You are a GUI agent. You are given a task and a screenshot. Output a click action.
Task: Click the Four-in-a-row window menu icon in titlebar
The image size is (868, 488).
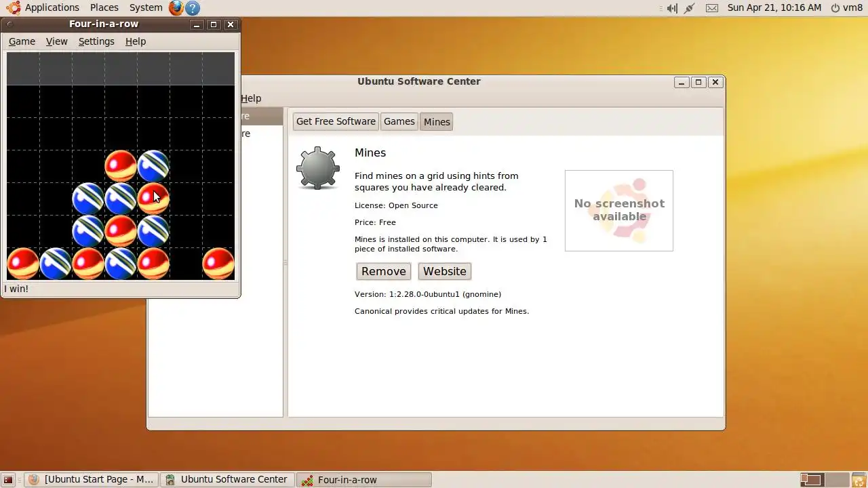(x=9, y=24)
